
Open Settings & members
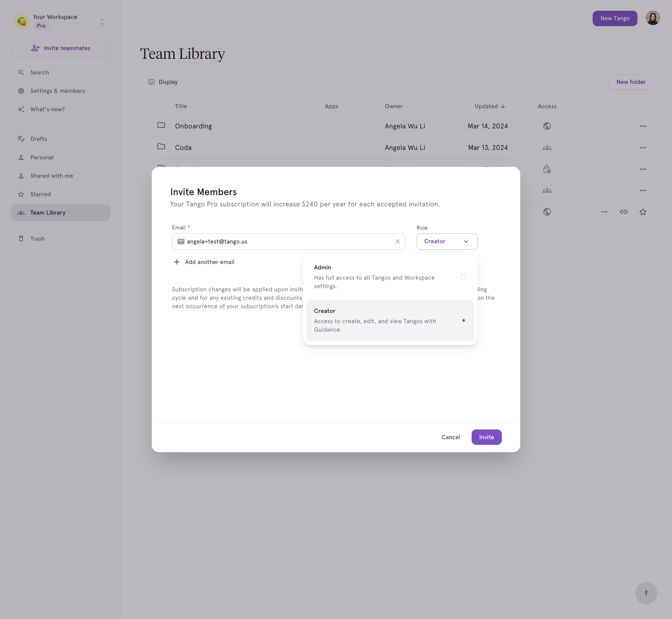[x=61, y=91]
